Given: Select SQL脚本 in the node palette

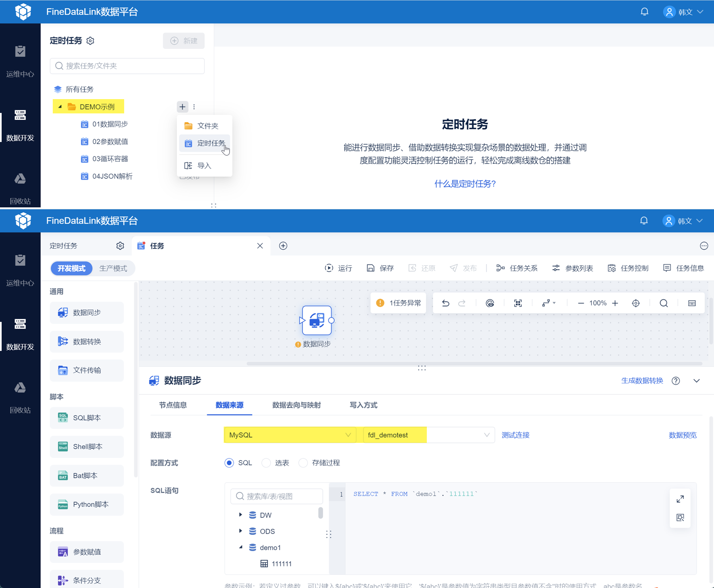Looking at the screenshot, I should 87,418.
